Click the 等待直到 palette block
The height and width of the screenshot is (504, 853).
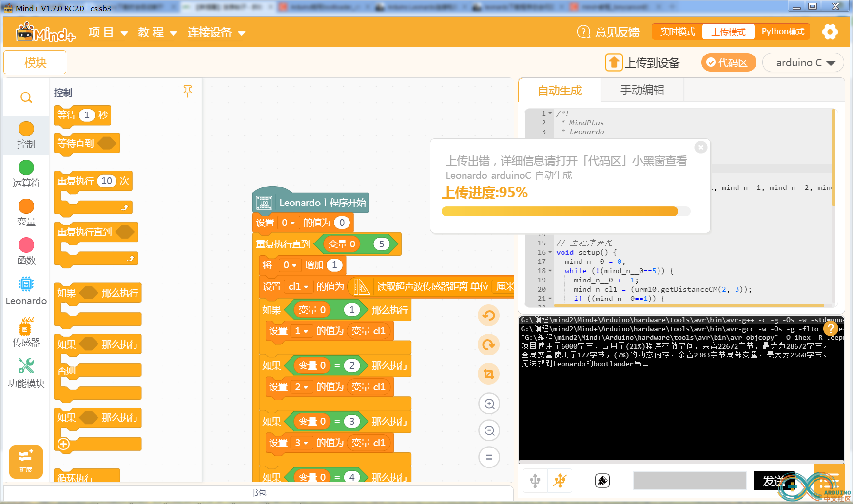point(87,144)
